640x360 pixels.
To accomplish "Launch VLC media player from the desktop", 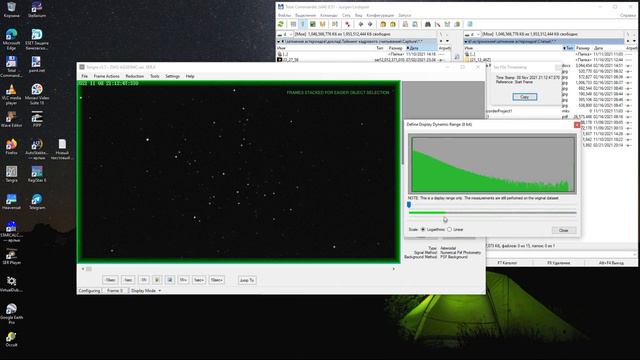I will pos(11,94).
